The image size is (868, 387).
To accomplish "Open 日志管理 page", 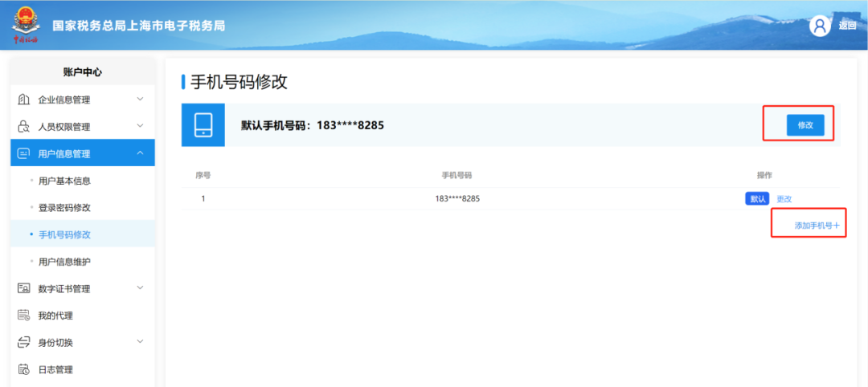I will pos(83,369).
